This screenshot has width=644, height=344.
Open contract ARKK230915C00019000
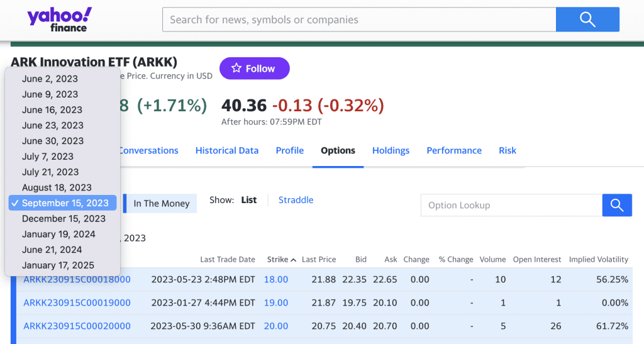tap(77, 303)
